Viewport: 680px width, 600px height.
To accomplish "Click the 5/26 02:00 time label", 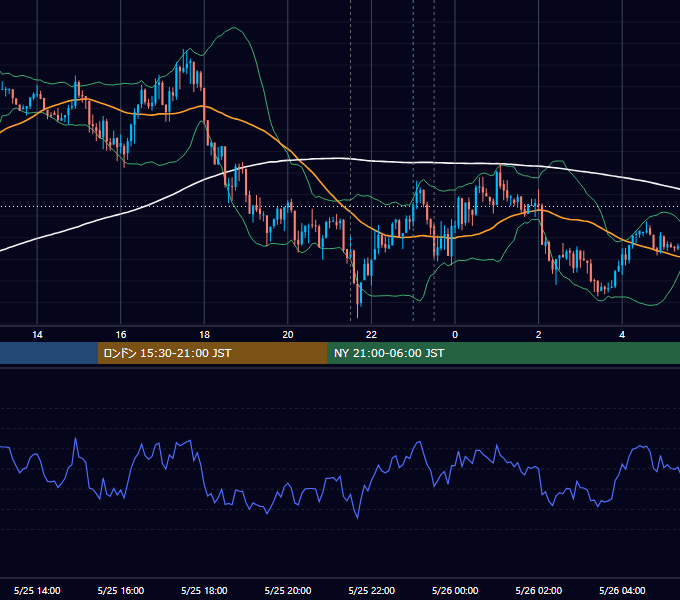I will (539, 590).
